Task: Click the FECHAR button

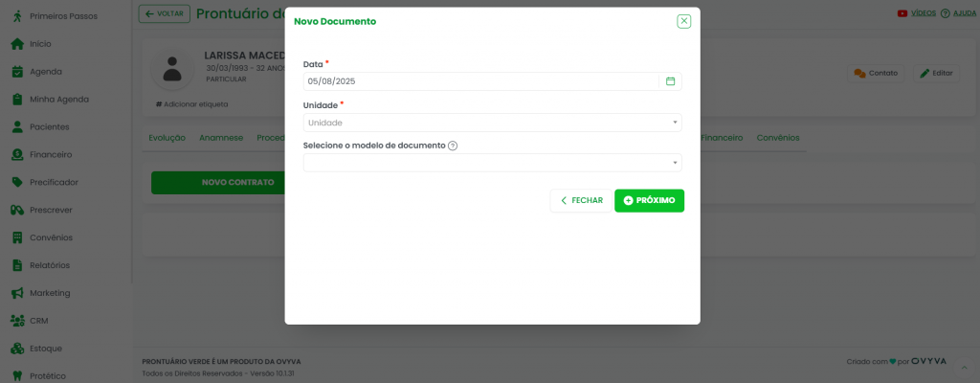Action: [x=581, y=200]
